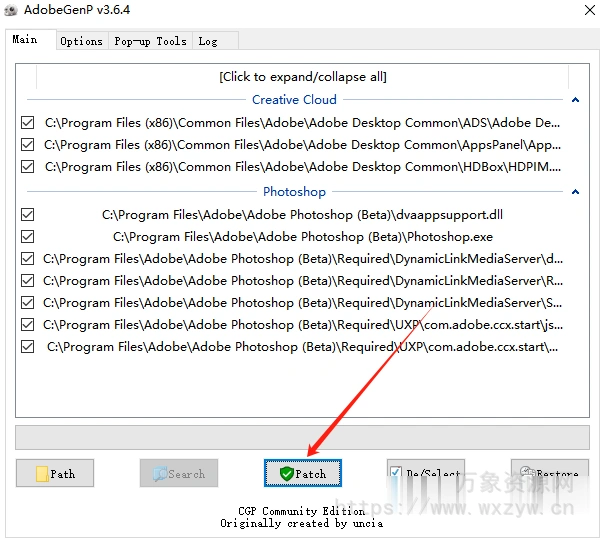Toggle the HDBox HDPIM file checkbox
The height and width of the screenshot is (542, 605).
(x=27, y=167)
